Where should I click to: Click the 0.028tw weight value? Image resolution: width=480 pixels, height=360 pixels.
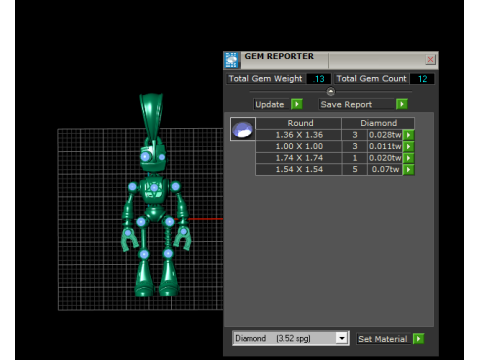pyautogui.click(x=385, y=135)
